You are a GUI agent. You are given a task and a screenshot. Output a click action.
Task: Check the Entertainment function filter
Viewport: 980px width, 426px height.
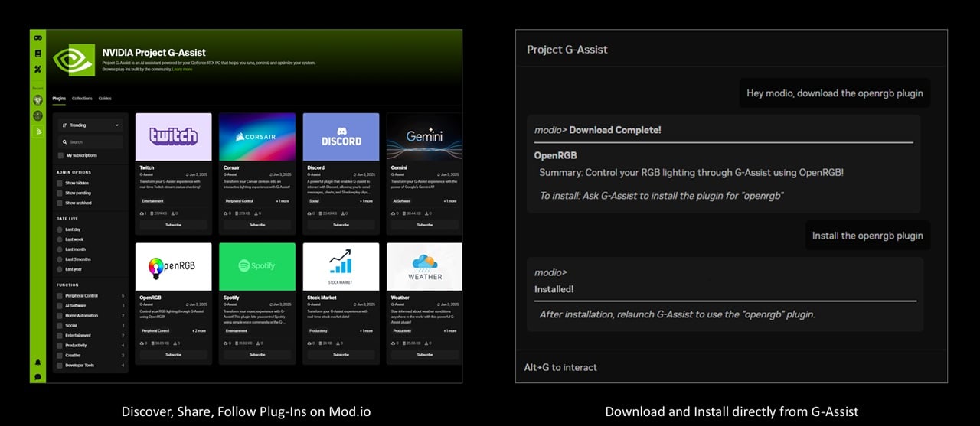pos(60,335)
